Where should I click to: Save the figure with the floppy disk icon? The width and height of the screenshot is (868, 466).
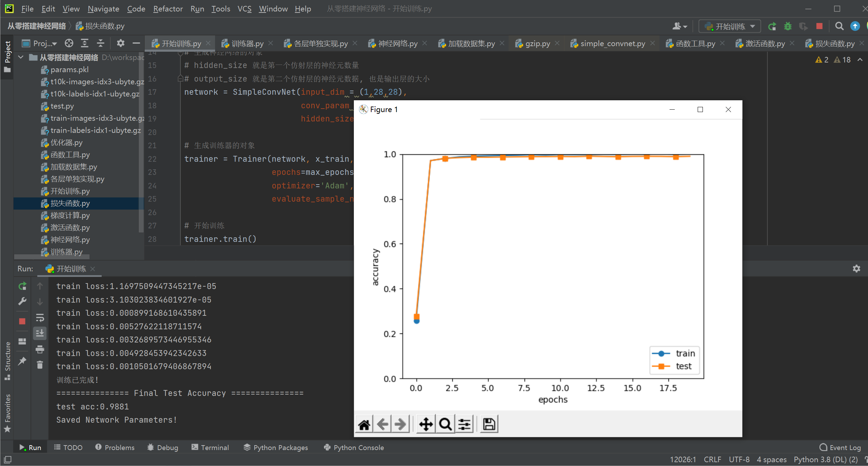[489, 424]
